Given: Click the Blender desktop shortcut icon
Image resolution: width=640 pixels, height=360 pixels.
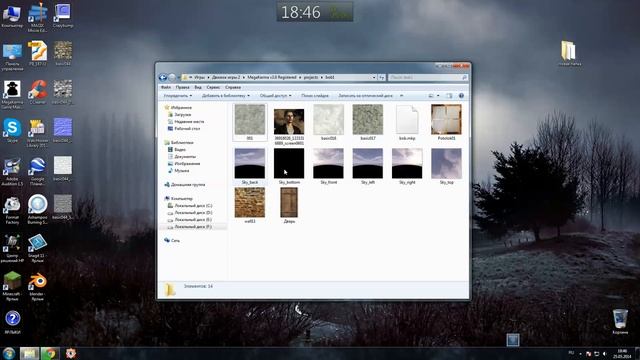Looking at the screenshot, I should (x=38, y=281).
